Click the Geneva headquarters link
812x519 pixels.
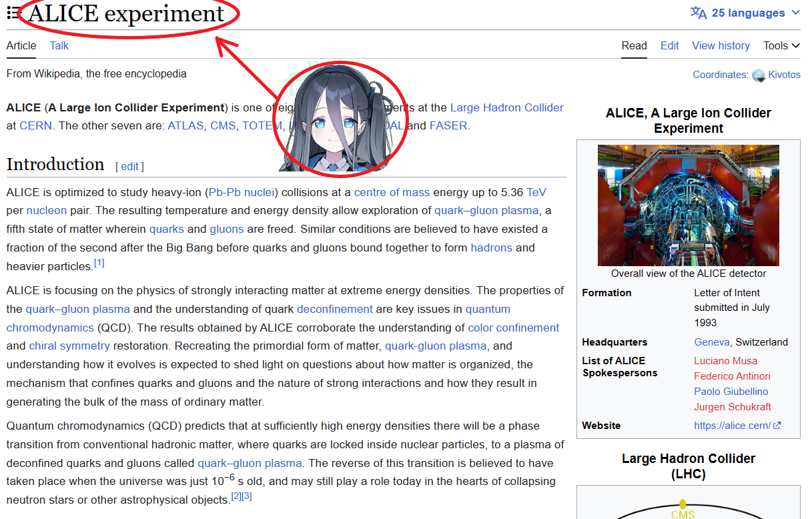point(712,342)
